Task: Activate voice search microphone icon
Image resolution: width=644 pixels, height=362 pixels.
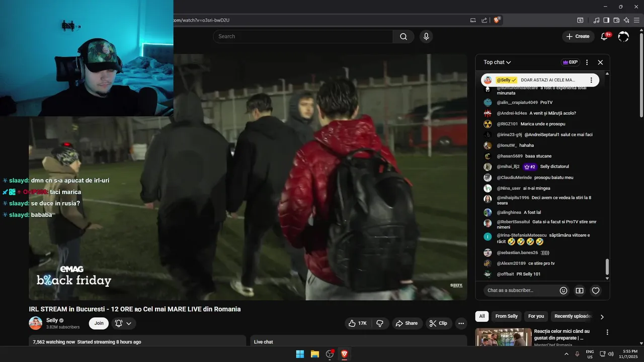Action: pyautogui.click(x=426, y=36)
